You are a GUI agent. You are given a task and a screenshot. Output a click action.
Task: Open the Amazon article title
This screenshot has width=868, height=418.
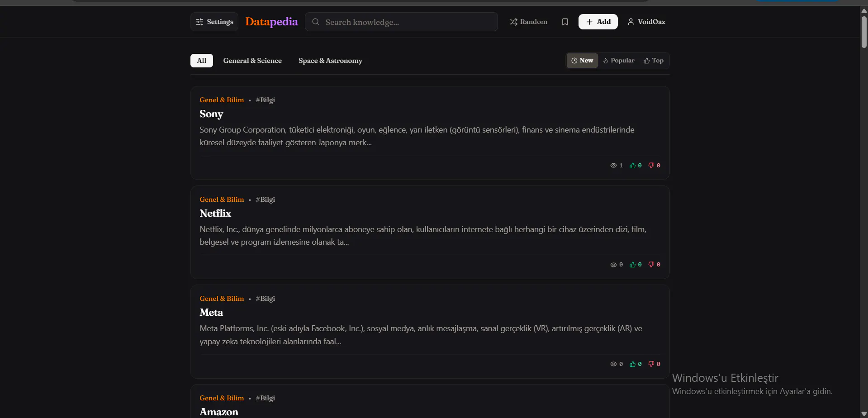pos(219,412)
